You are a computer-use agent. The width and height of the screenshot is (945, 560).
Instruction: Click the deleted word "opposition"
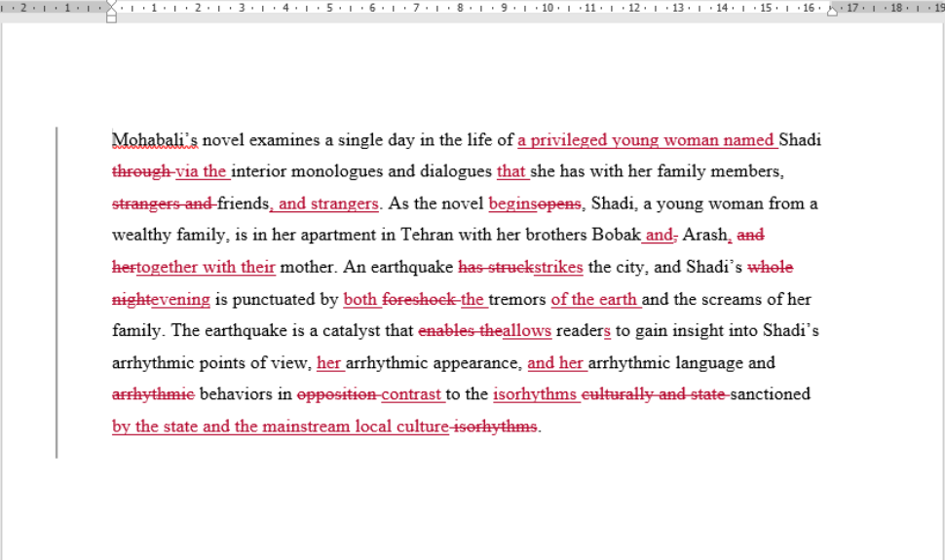coord(337,394)
